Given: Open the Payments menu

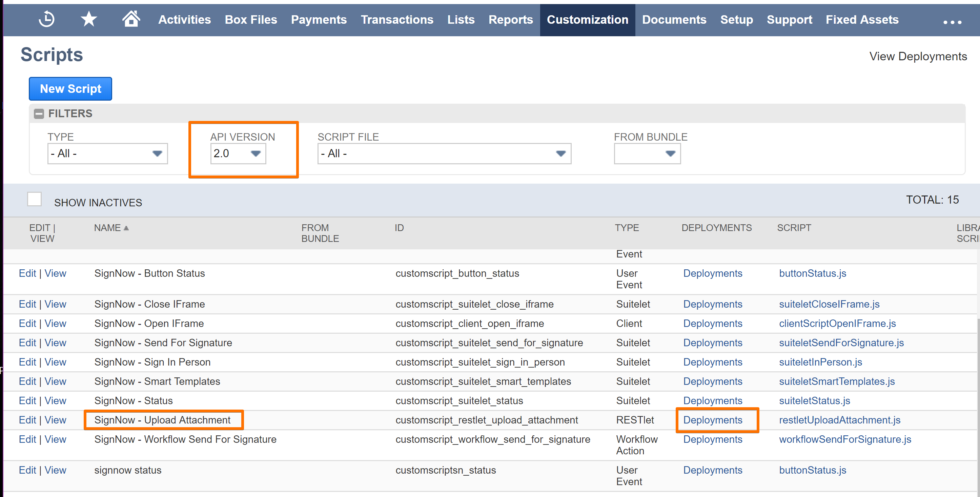Looking at the screenshot, I should tap(319, 20).
